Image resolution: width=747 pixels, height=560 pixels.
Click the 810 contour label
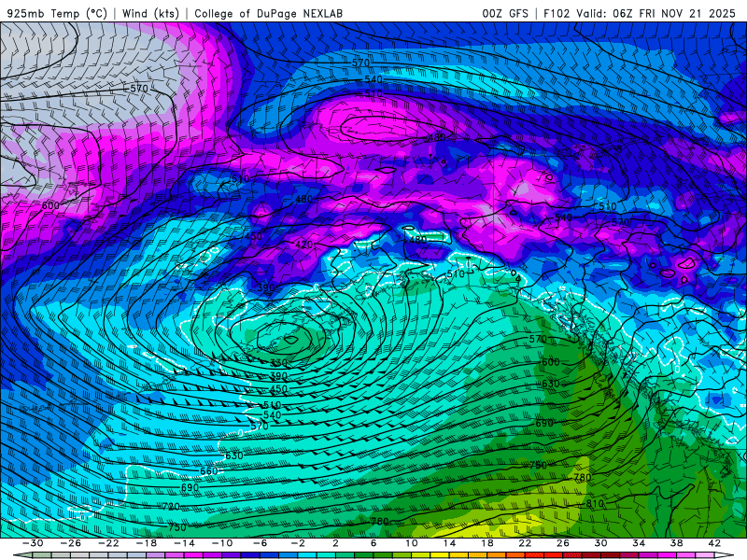(595, 503)
